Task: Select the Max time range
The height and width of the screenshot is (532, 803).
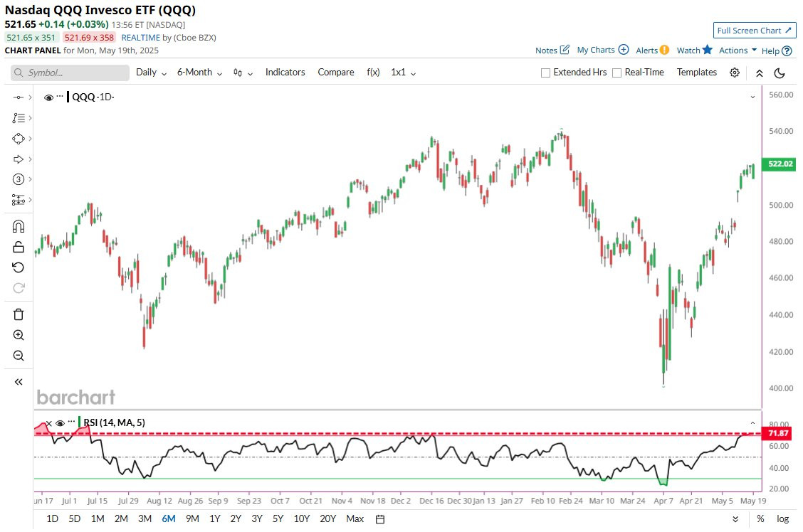Action: coord(355,518)
